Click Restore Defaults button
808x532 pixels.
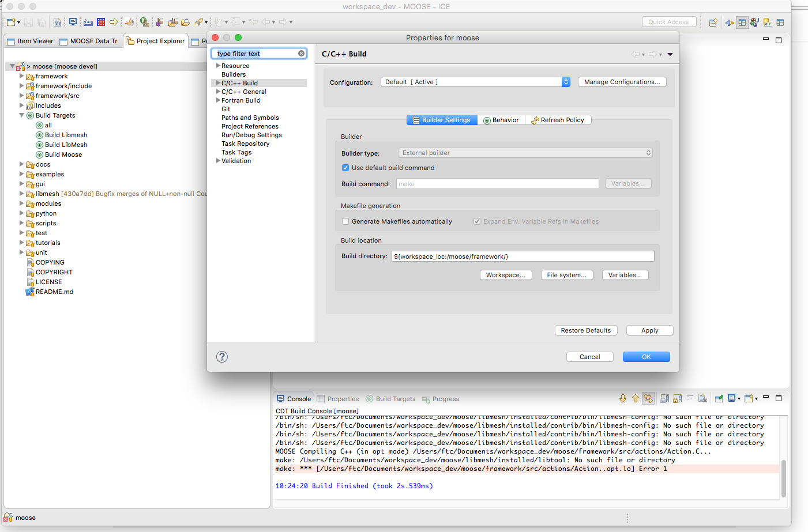tap(586, 330)
